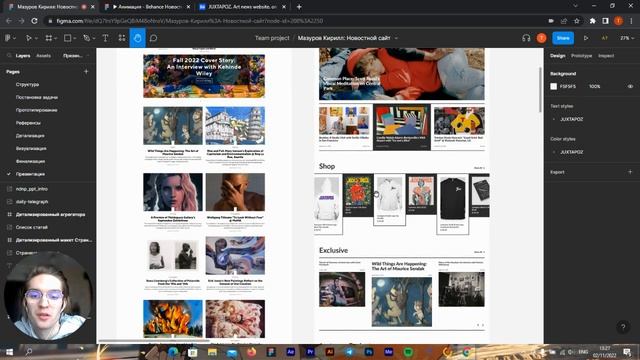The width and height of the screenshot is (640, 360).
Task: Select the Fall 2022 Cover Story banner
Action: click(x=204, y=76)
